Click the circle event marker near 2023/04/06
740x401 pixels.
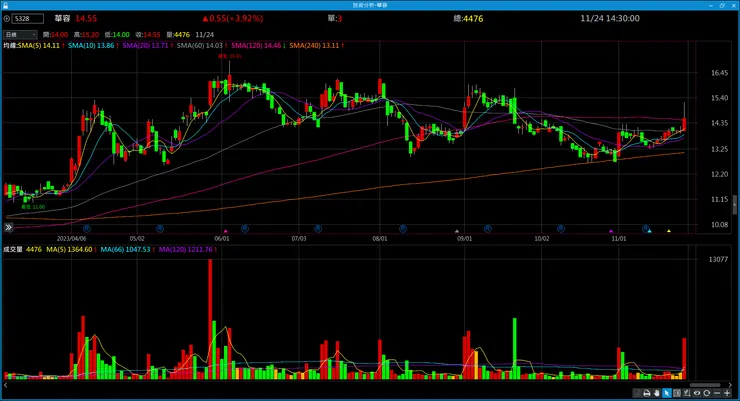[x=87, y=228]
